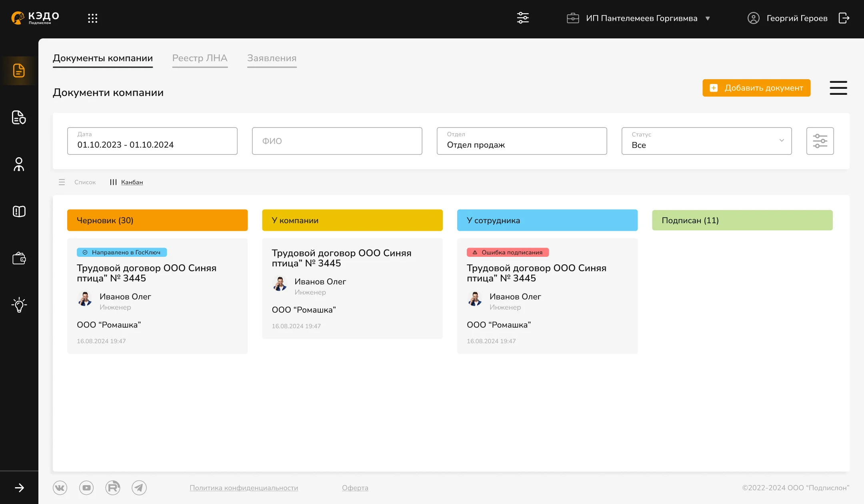Viewport: 864px width, 504px height.
Task: Click the КЭДО Подпислон logo
Action: (x=35, y=18)
